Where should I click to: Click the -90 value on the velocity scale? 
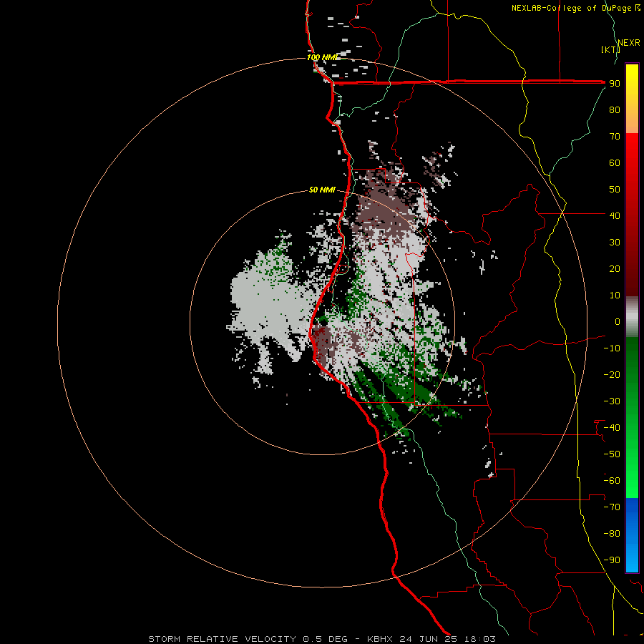[x=612, y=560]
